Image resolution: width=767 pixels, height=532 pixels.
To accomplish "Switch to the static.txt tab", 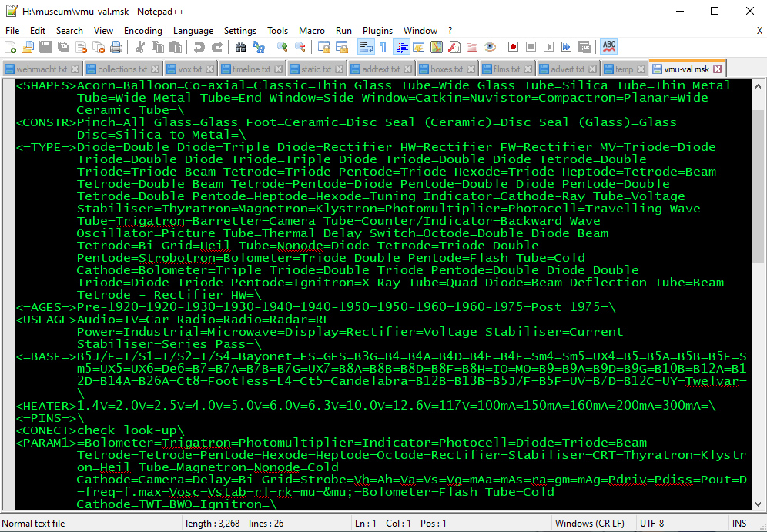I will point(316,69).
